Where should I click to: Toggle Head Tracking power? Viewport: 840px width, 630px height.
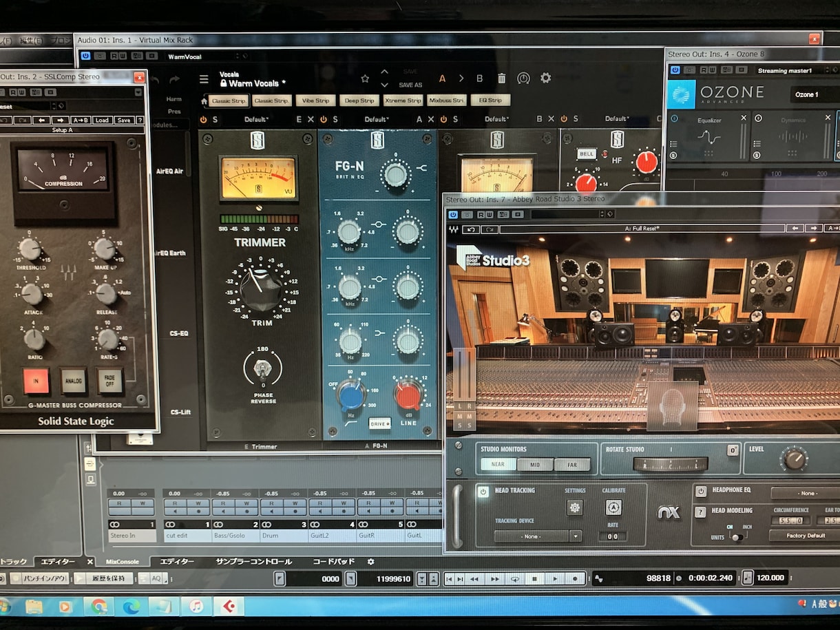[483, 492]
